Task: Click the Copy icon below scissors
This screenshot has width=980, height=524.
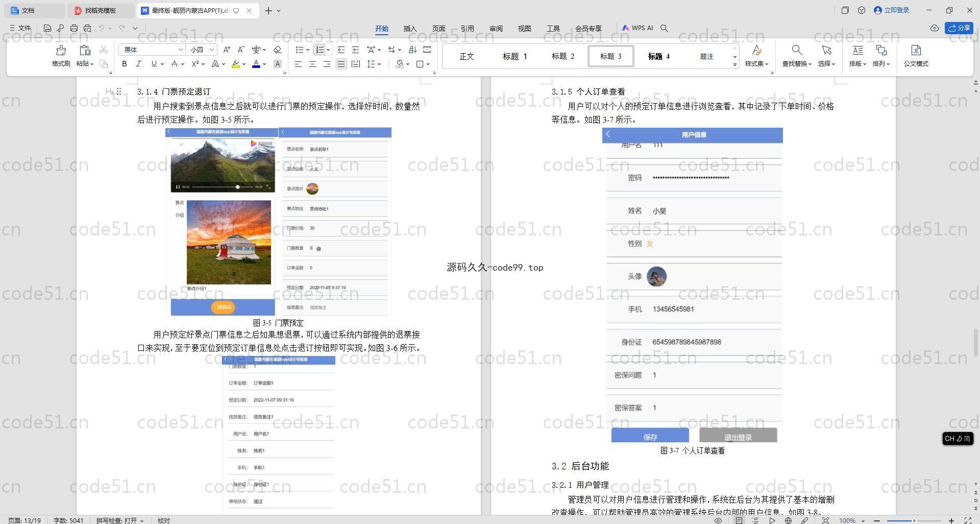Action: [x=104, y=64]
